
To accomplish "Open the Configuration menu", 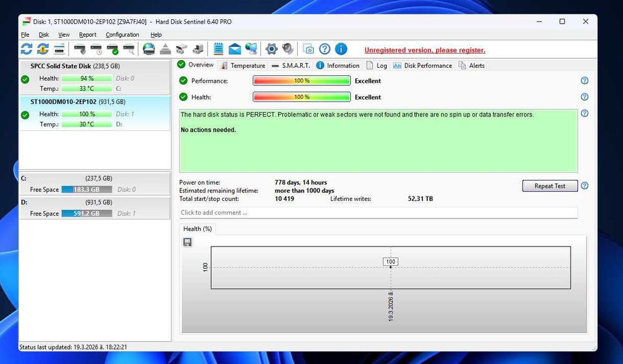I will [122, 35].
